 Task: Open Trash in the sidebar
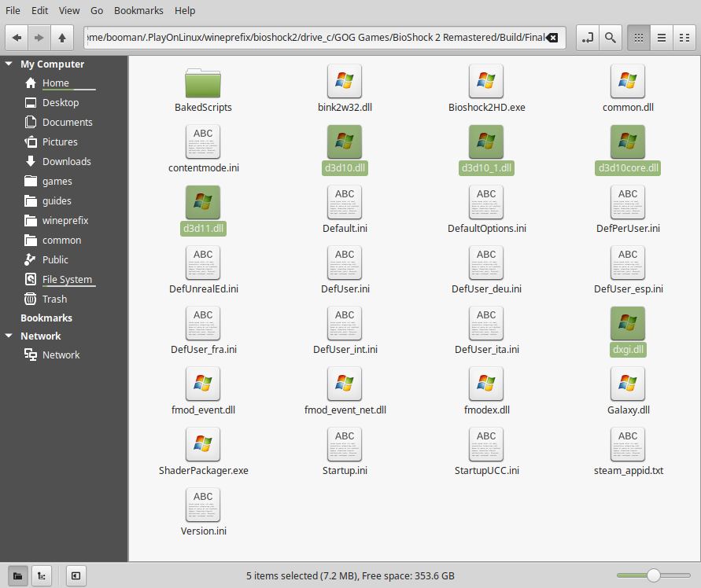[54, 300]
